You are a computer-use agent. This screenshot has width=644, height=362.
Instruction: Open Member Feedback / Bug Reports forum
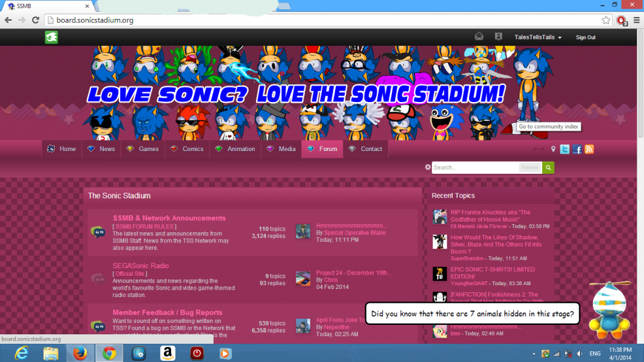click(x=167, y=313)
